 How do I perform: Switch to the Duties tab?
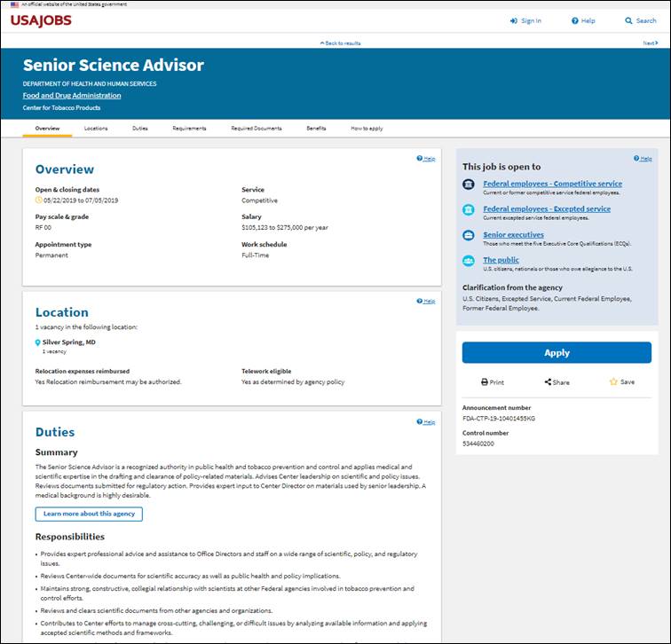click(140, 129)
